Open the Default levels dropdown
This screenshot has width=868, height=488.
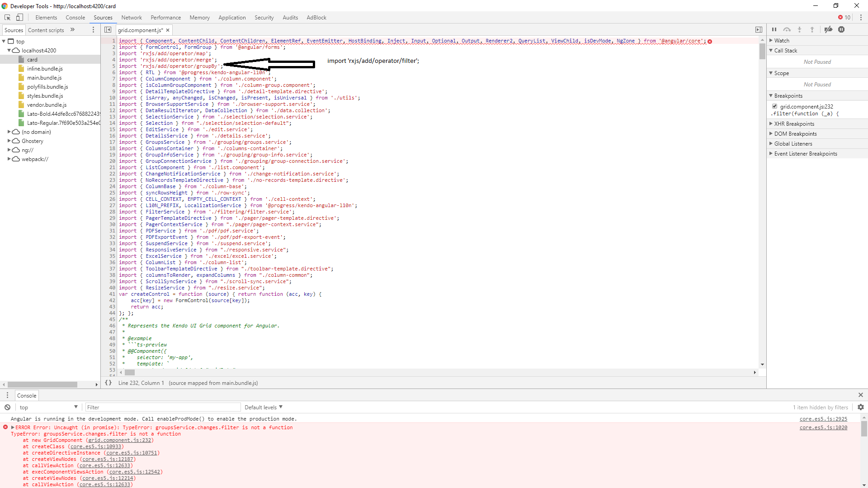[x=263, y=407]
